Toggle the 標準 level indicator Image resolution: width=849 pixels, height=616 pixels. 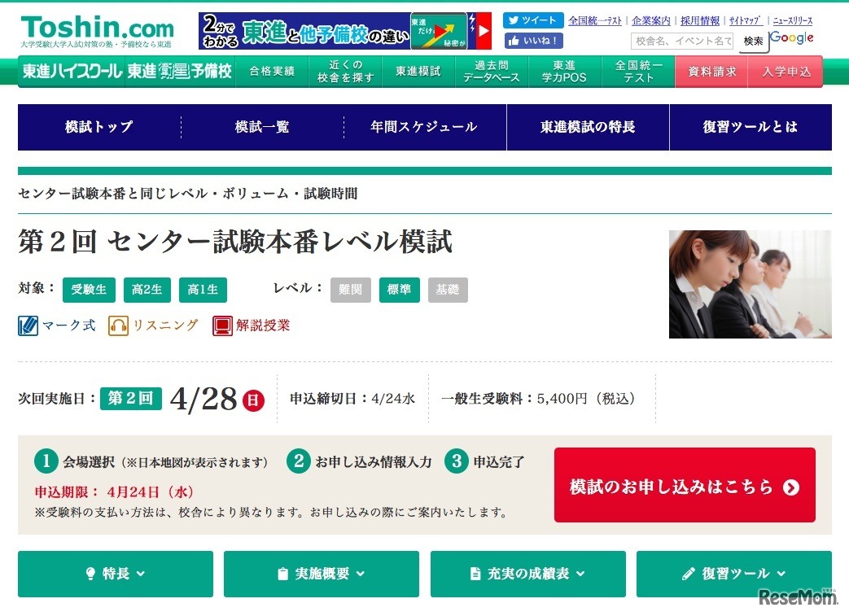(399, 290)
